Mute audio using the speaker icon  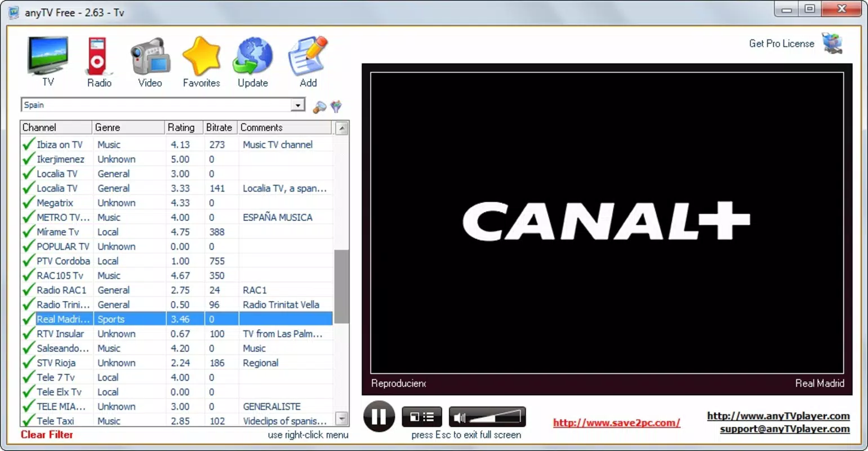(460, 418)
